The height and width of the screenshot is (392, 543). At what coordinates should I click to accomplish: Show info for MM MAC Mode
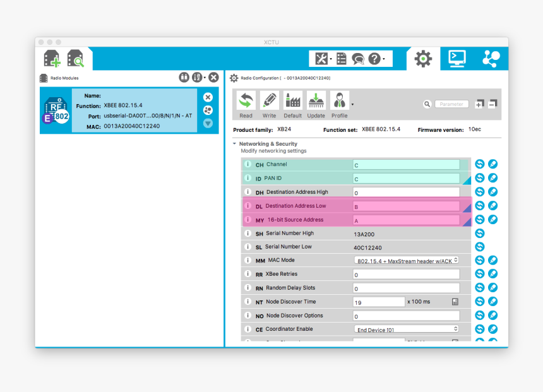(x=248, y=260)
